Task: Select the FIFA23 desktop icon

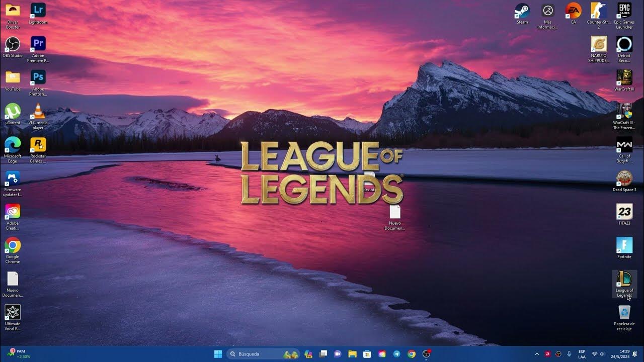Action: (x=624, y=215)
